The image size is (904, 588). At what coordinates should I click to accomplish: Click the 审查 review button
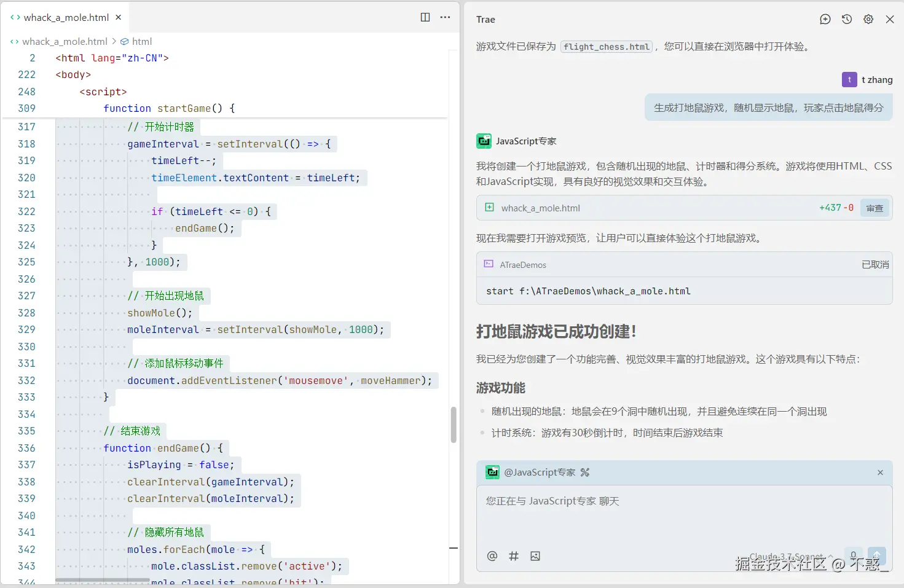(x=875, y=208)
